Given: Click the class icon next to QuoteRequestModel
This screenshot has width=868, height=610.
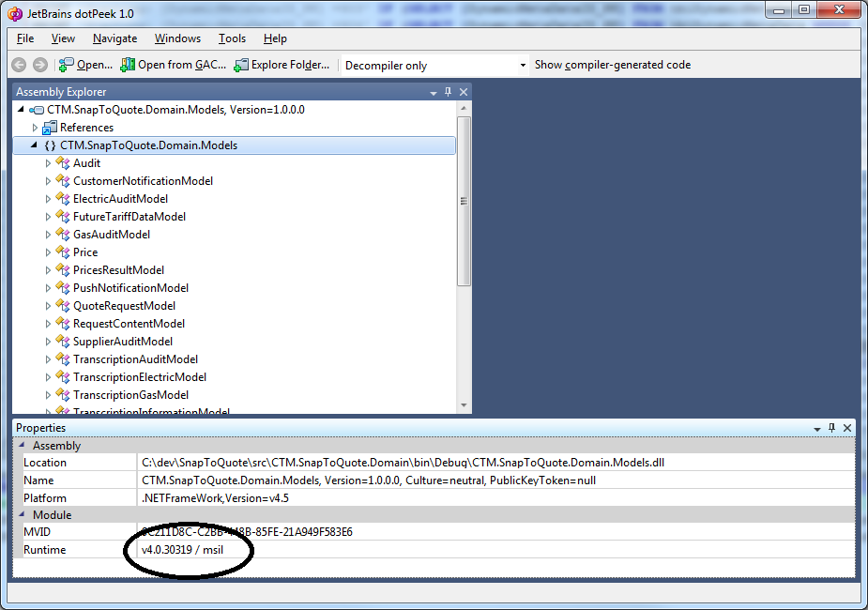Looking at the screenshot, I should coord(63,306).
